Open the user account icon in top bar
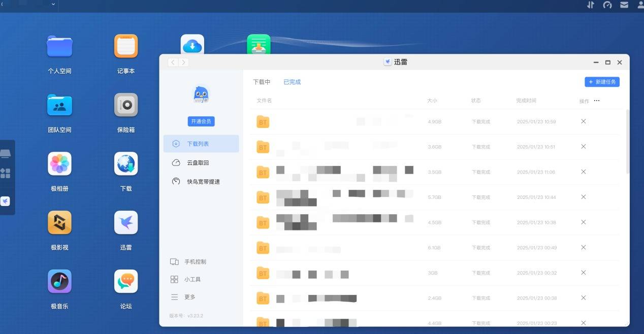644x334 pixels. click(x=640, y=5)
